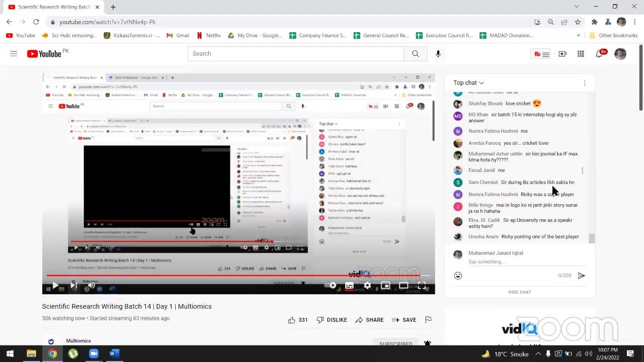
Task: Open the Multiomics channel avatar
Action: tap(51, 342)
